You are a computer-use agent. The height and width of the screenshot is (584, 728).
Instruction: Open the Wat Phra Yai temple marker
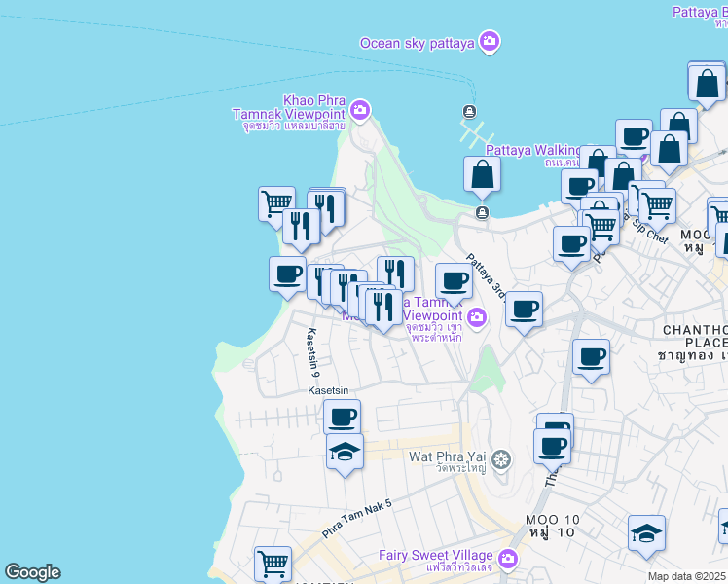[x=501, y=460]
